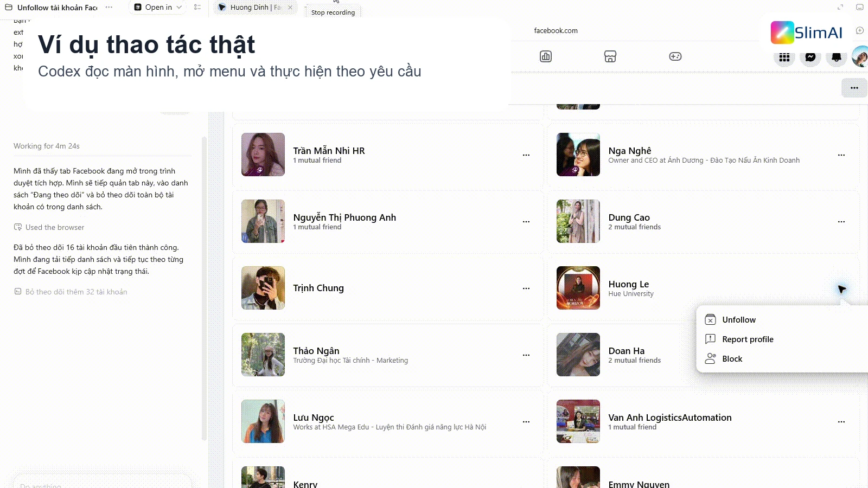Open the options dots beside the thread title

109,7
